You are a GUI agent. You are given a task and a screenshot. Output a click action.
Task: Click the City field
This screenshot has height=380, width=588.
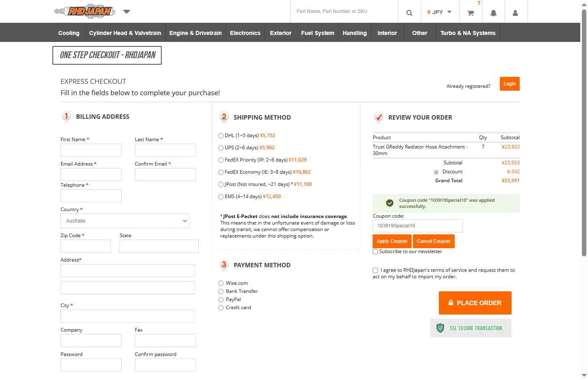point(128,316)
